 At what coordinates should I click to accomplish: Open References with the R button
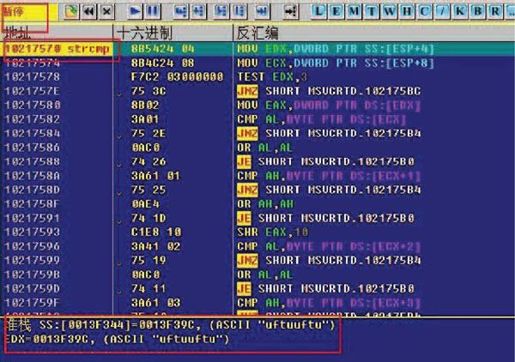point(495,12)
